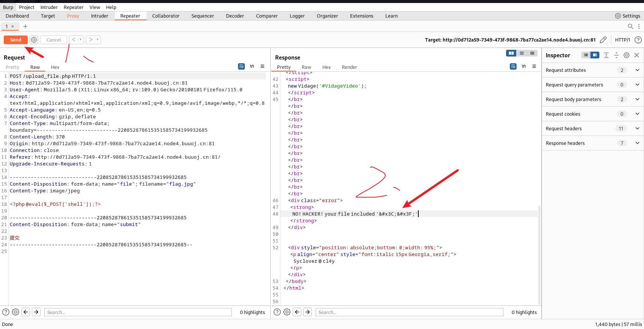The width and height of the screenshot is (644, 329).
Task: Open back history dropdown arrow
Action: (x=81, y=40)
